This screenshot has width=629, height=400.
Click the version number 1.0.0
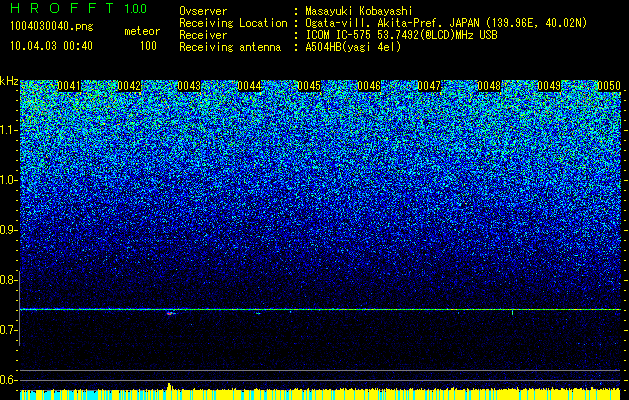click(x=136, y=8)
